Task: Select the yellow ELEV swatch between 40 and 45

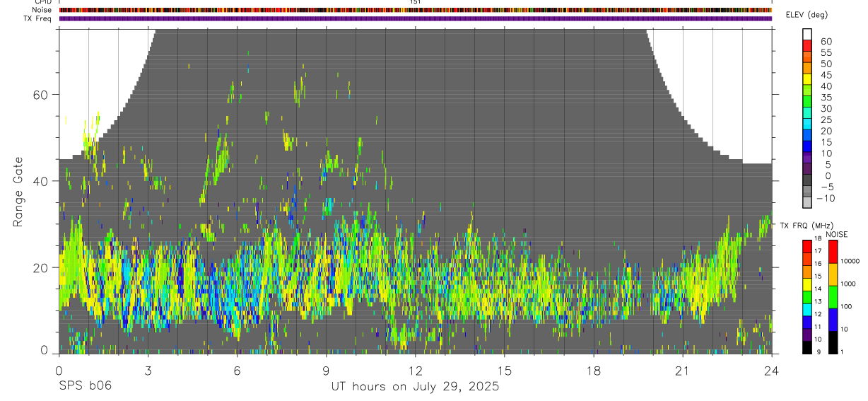Action: click(x=807, y=80)
